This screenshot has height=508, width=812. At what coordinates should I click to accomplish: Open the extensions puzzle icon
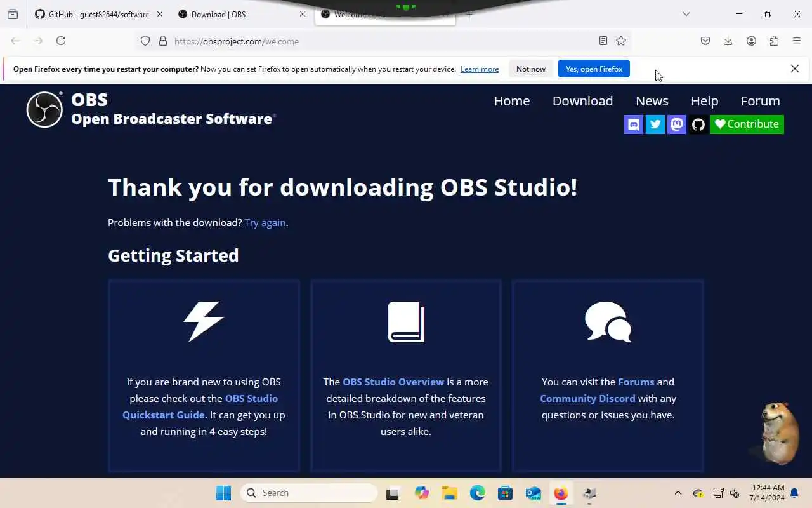point(774,41)
